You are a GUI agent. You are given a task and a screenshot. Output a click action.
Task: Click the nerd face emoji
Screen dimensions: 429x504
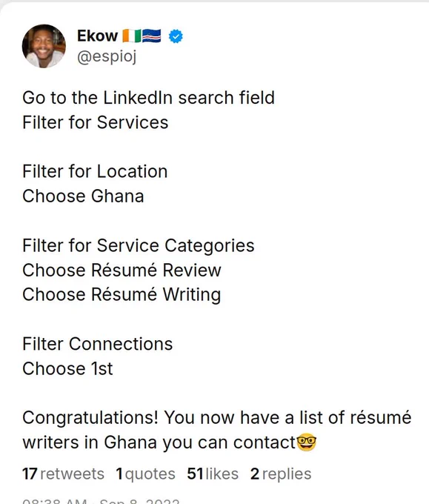pos(306,442)
